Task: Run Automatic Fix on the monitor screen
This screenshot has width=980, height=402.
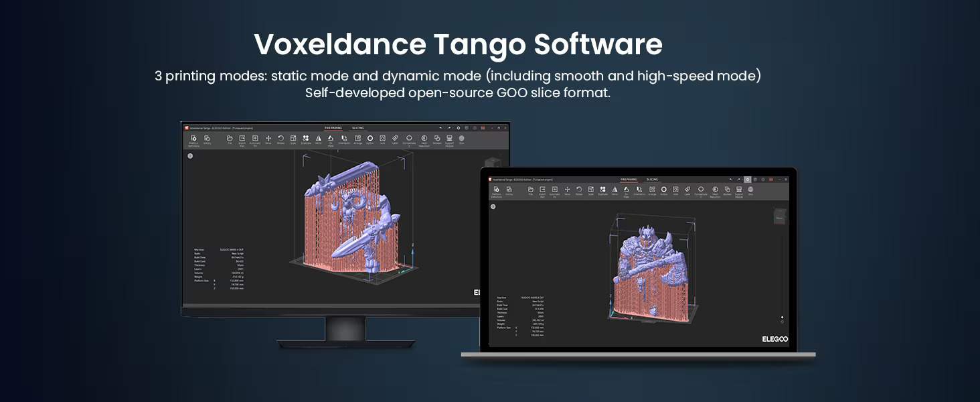Action: click(255, 139)
